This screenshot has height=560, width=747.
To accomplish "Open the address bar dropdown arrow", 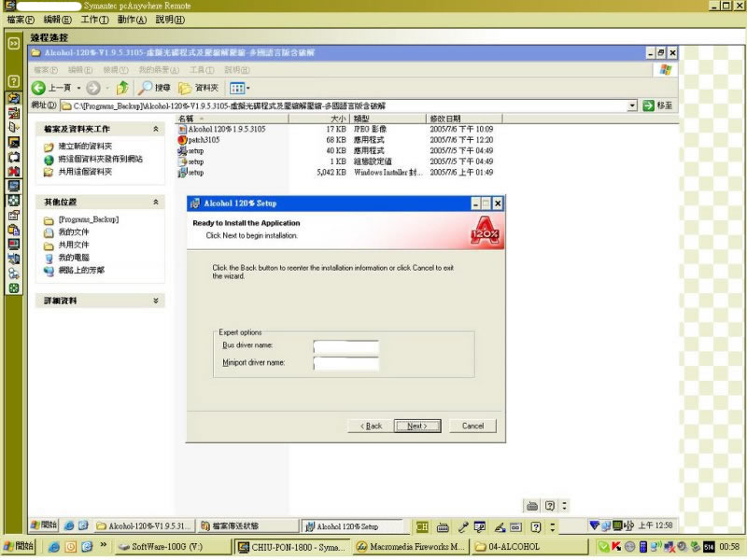I will pyautogui.click(x=632, y=105).
